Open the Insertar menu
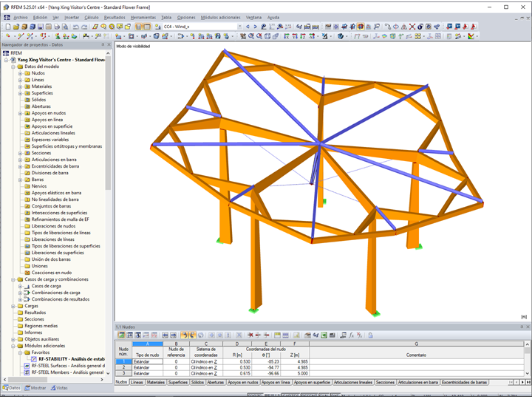Image resolution: width=532 pixels, height=399 pixels. coord(72,17)
